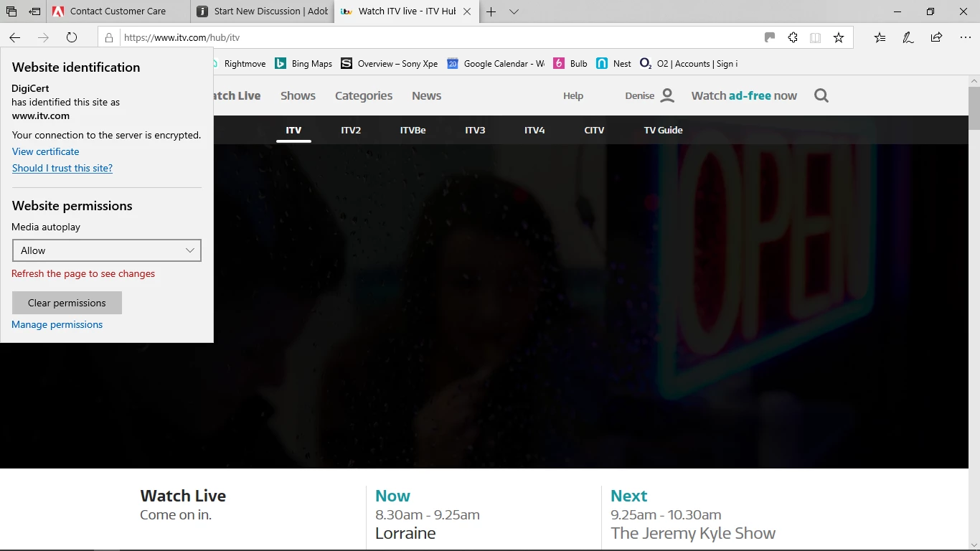
Task: Select ITV2 channel tab
Action: coord(351,130)
